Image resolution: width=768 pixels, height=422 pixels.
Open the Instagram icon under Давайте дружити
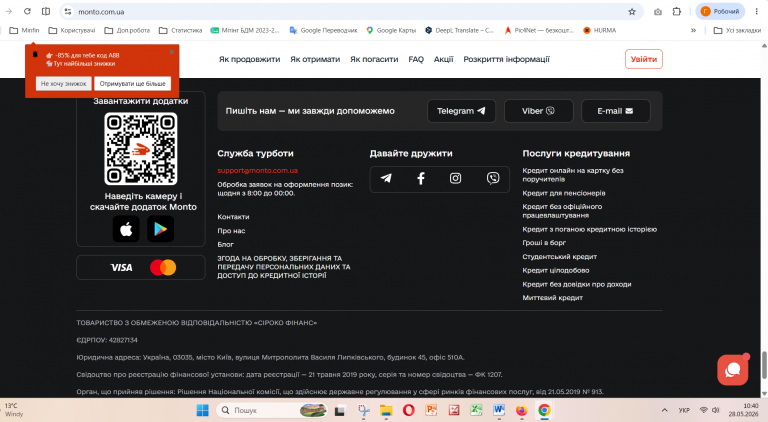tap(456, 178)
